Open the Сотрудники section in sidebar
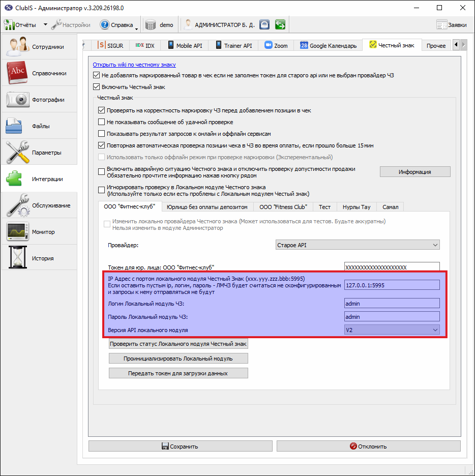 (x=39, y=47)
